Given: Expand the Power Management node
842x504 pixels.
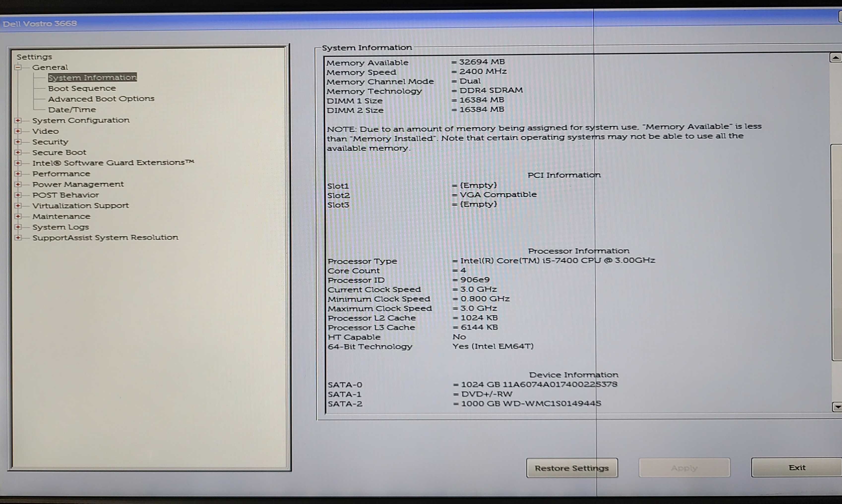Looking at the screenshot, I should point(18,184).
